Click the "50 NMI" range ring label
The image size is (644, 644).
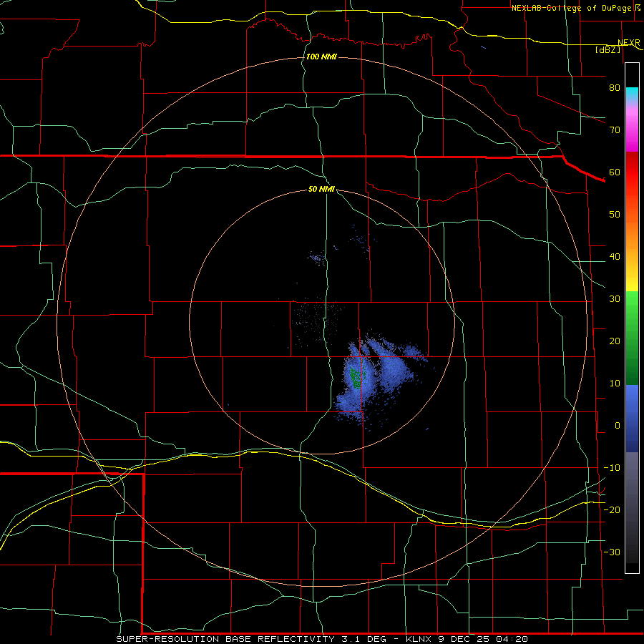321,190
